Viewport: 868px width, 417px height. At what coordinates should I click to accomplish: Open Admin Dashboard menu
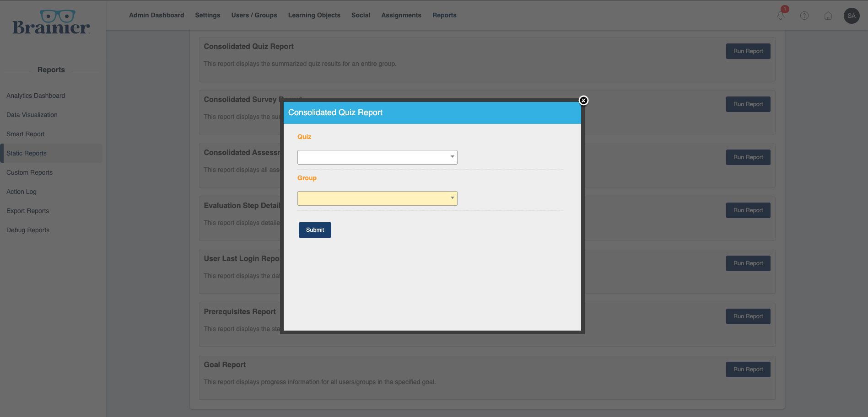pyautogui.click(x=156, y=15)
